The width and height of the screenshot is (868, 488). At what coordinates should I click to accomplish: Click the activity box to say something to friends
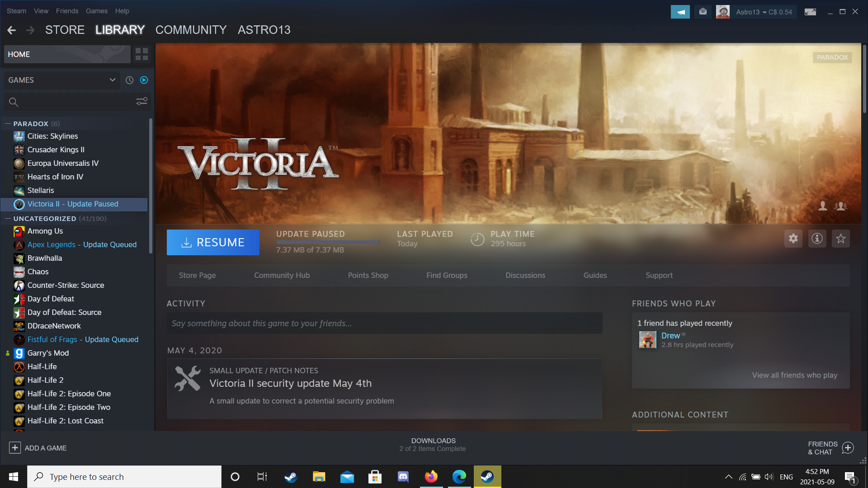384,323
